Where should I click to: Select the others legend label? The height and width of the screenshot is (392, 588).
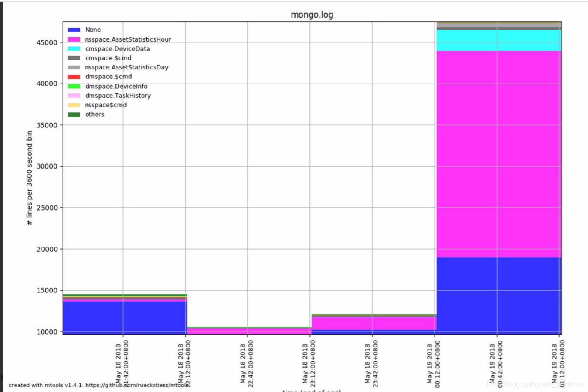(x=95, y=115)
